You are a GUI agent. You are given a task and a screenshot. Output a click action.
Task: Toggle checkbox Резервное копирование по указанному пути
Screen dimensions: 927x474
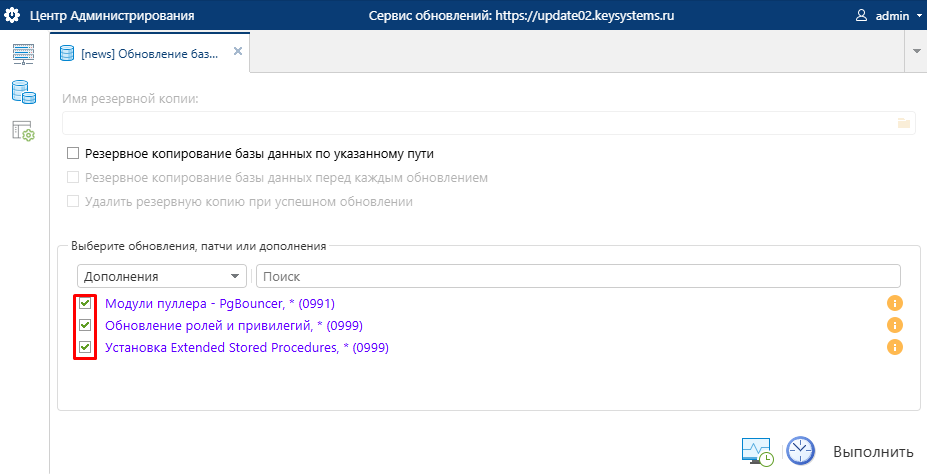click(x=73, y=154)
